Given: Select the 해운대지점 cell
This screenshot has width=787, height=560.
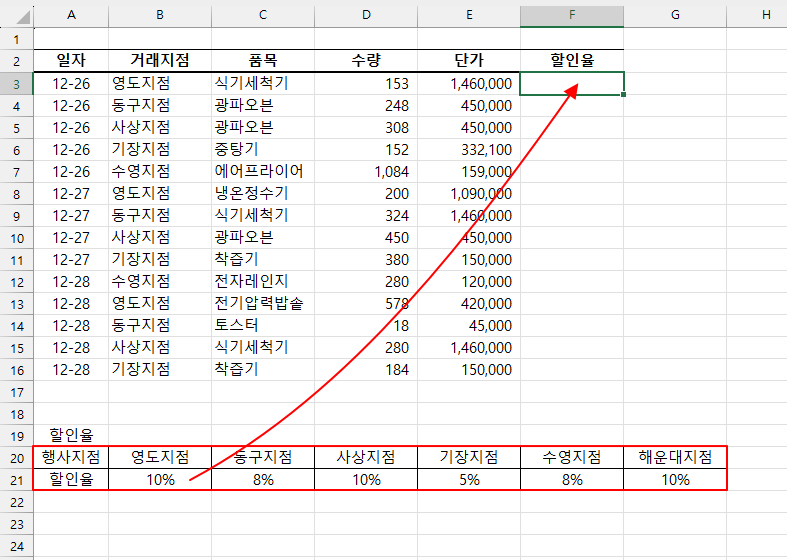Looking at the screenshot, I should 675,458.
